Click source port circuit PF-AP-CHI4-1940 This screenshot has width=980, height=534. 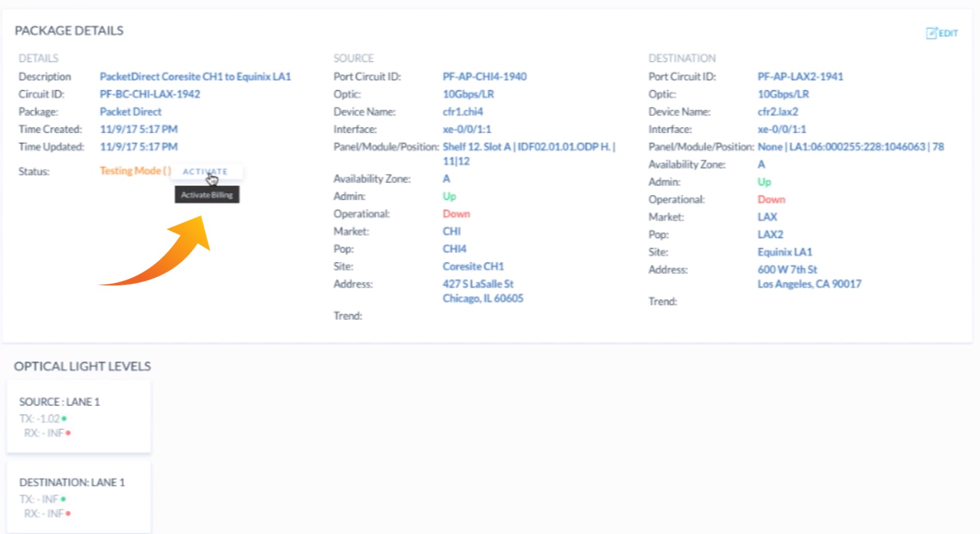pos(484,76)
